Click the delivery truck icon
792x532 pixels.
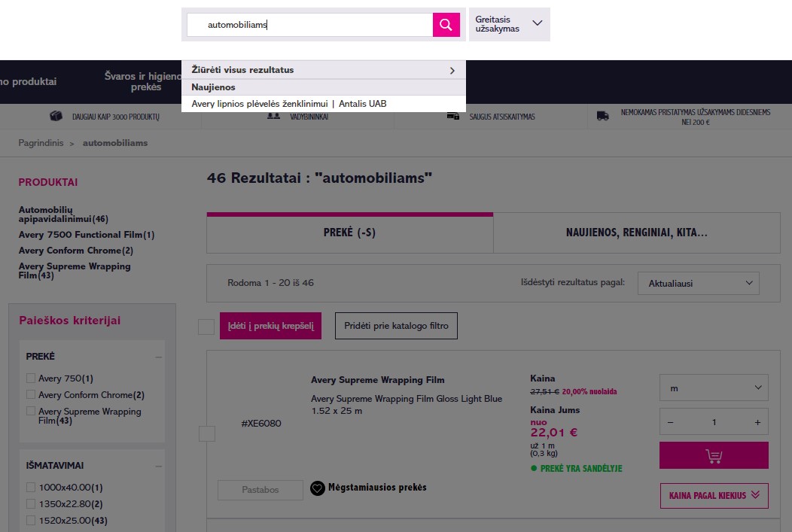click(602, 116)
